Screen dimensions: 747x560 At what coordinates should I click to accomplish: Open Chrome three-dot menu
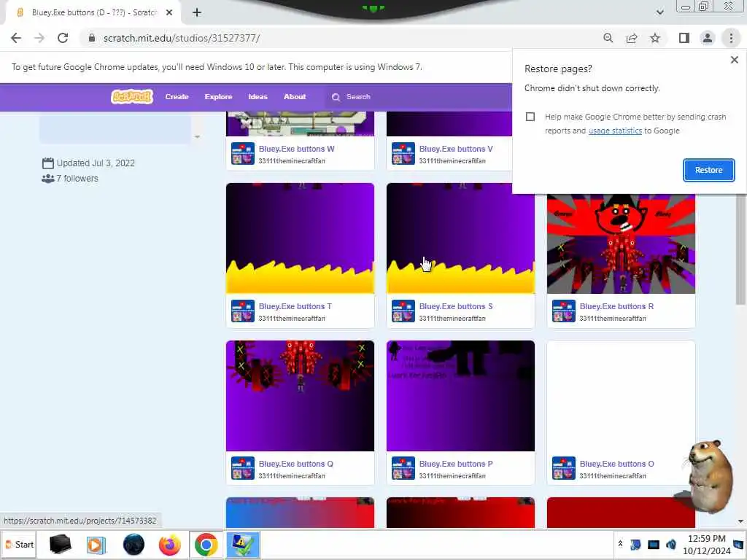tap(731, 38)
